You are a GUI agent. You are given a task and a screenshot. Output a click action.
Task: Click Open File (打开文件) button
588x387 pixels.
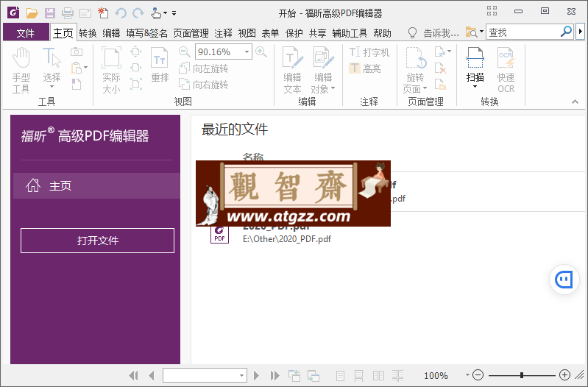tap(97, 241)
